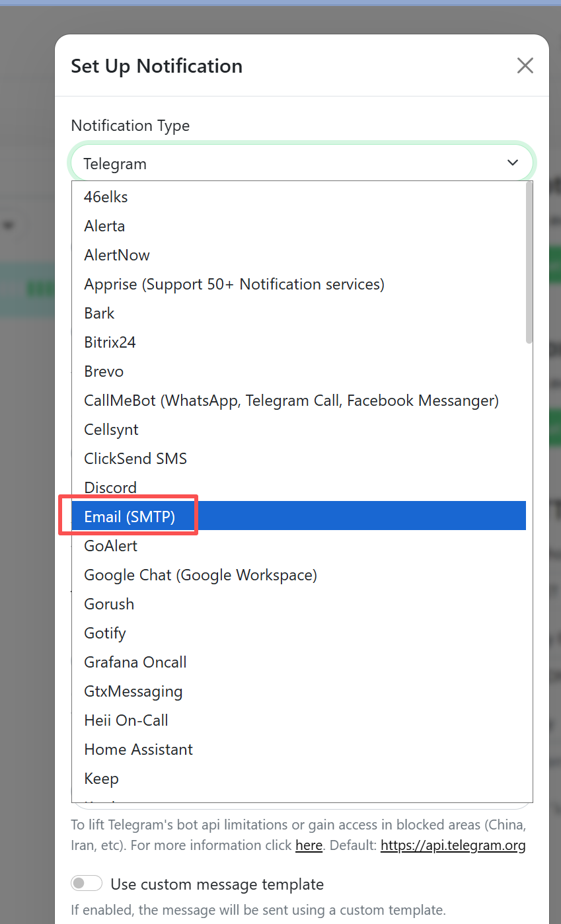Select Bark from the dropdown list
Image resolution: width=561 pixels, height=924 pixels.
click(x=99, y=313)
